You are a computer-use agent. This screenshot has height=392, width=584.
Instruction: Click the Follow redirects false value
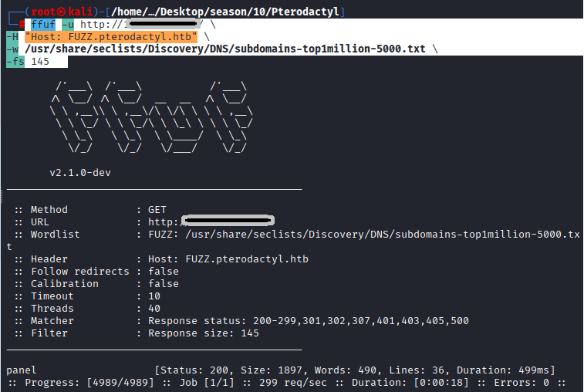pos(164,271)
